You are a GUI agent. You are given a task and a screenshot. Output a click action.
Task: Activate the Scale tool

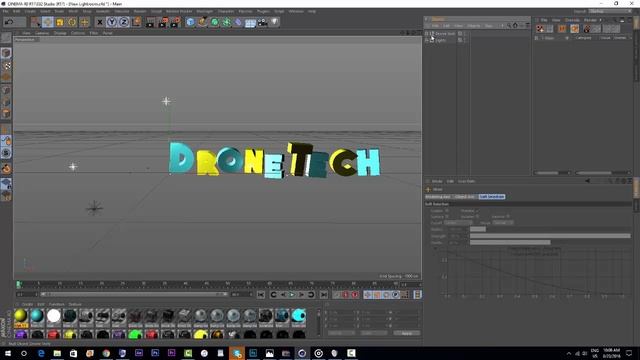coord(60,22)
